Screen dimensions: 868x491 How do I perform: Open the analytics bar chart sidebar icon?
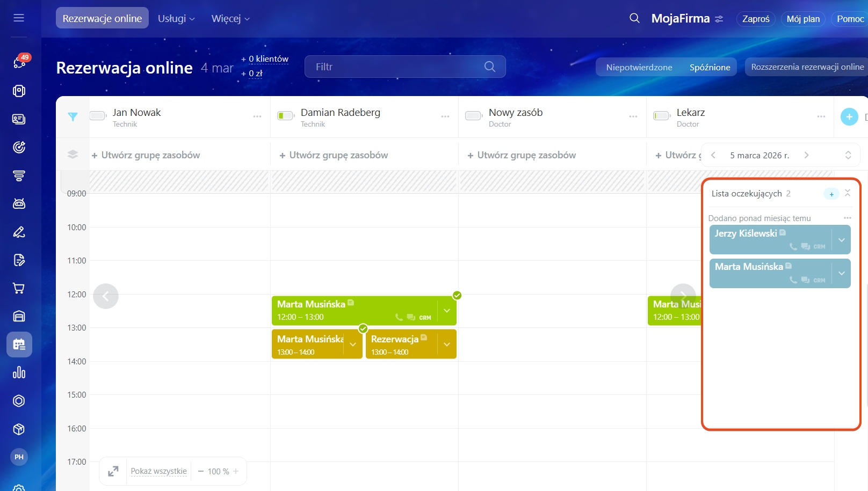pos(19,372)
